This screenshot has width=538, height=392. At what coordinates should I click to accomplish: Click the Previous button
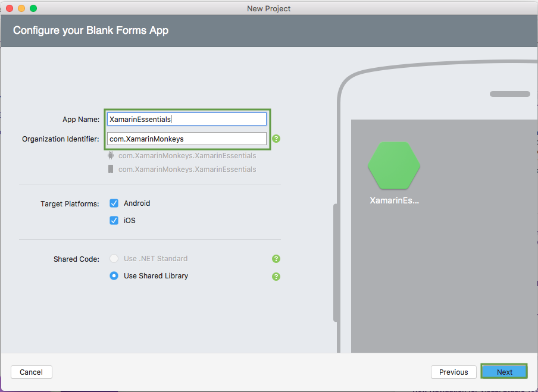pos(453,371)
